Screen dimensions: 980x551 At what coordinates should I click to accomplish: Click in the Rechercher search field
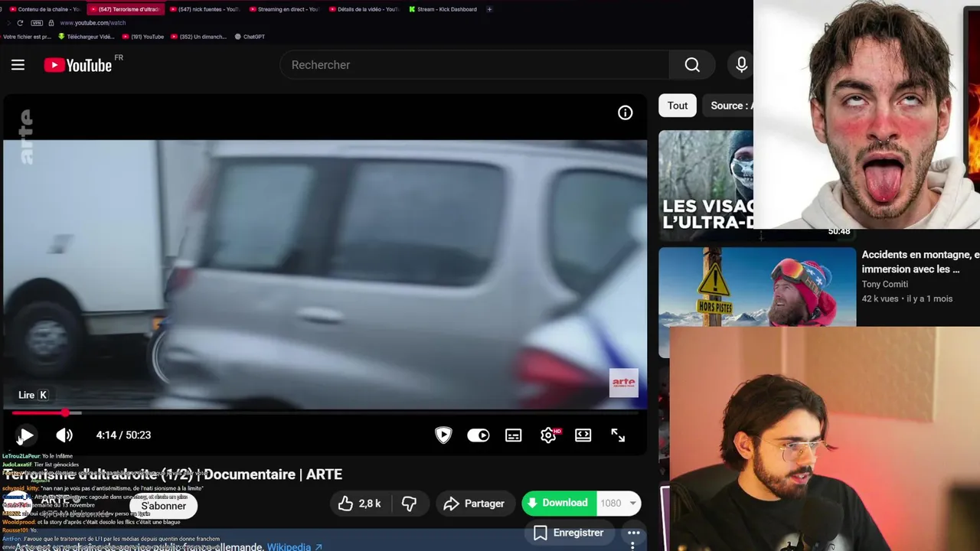coord(475,65)
